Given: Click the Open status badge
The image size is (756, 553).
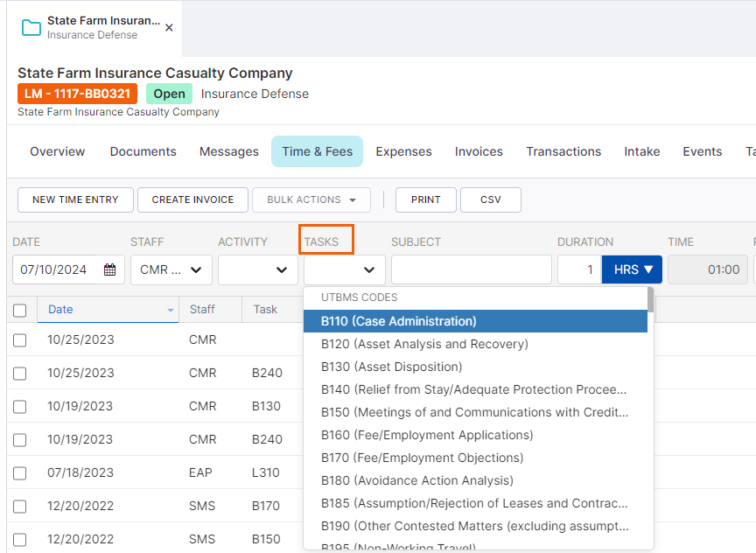Looking at the screenshot, I should click(x=169, y=94).
